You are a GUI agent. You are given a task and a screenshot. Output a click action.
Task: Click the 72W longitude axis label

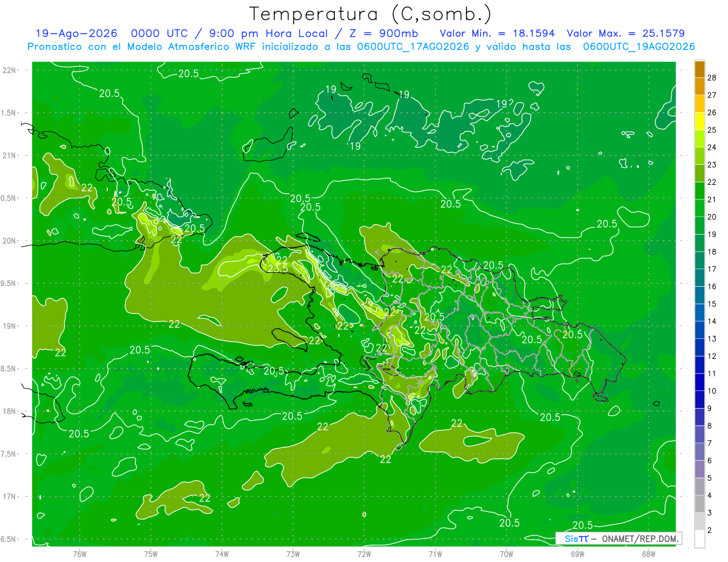point(364,554)
